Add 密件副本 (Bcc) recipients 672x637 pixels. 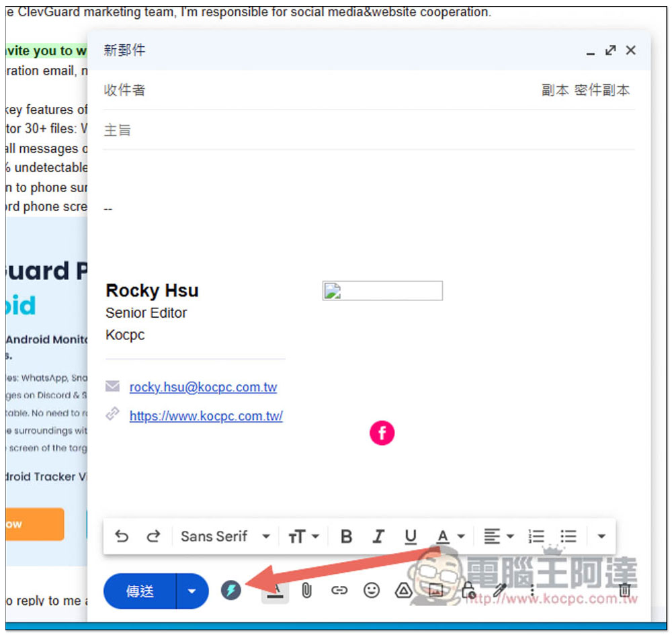pyautogui.click(x=601, y=91)
